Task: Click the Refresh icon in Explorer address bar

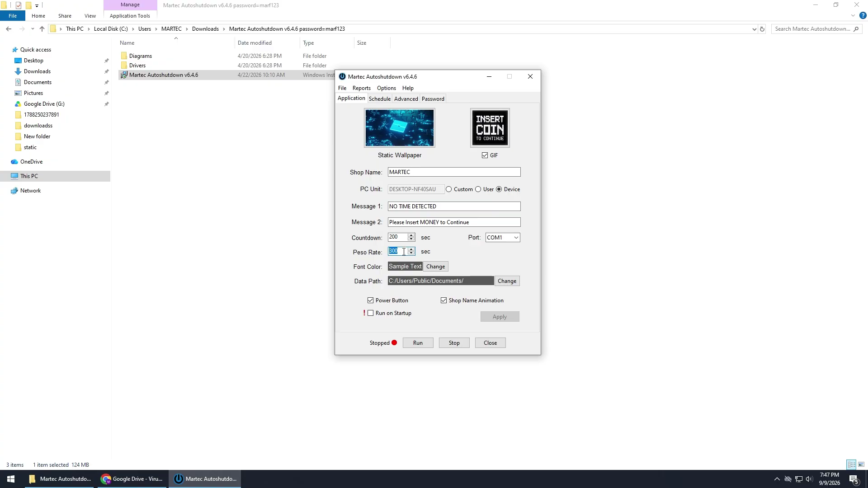Action: (762, 29)
